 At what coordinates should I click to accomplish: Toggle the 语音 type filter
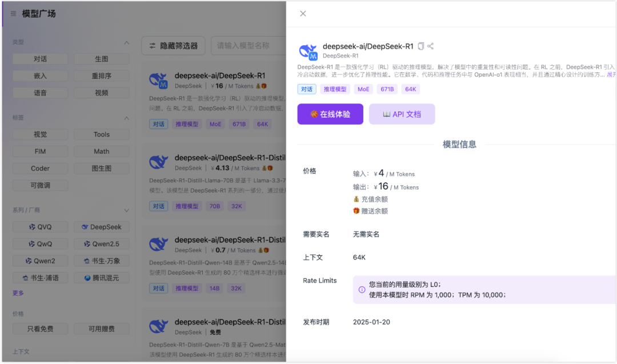coord(40,93)
